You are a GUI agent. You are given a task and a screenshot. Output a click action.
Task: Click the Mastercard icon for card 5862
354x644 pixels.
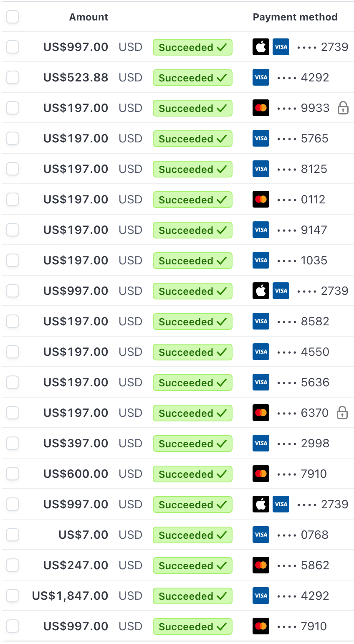[x=261, y=565]
